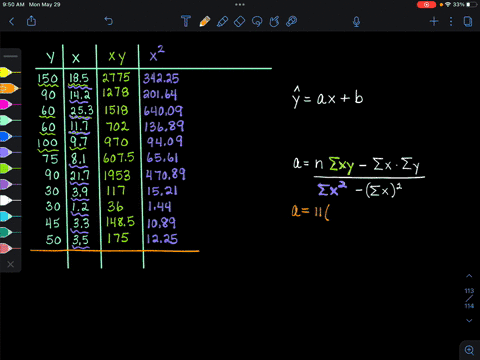The image size is (480, 360).
Task: Choose the lavender pen preset
Action: click(10, 152)
